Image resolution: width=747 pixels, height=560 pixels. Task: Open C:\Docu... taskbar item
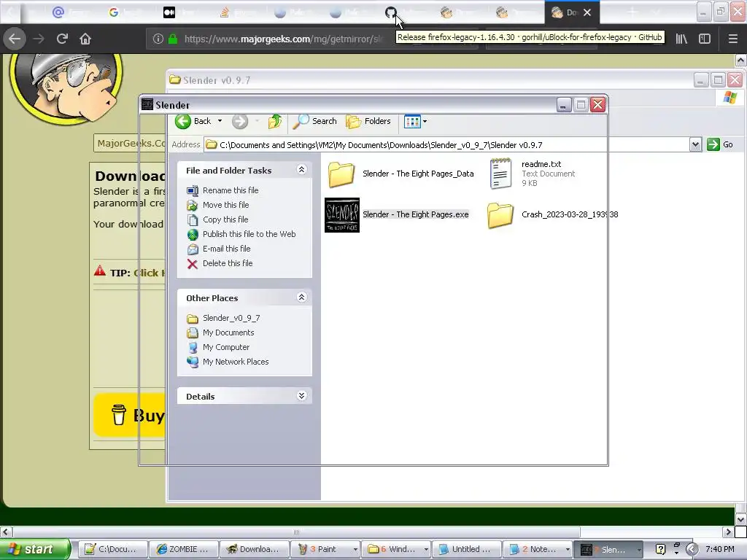[x=112, y=549]
